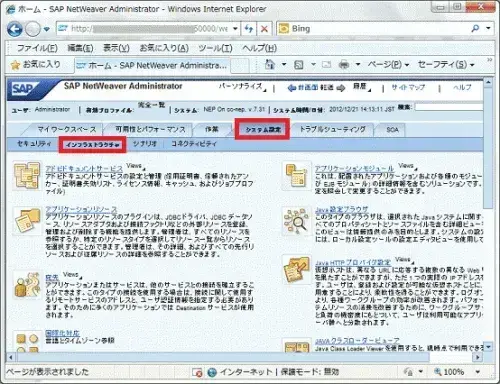Open the 100% zoom level dropdown
The width and height of the screenshot is (500, 384).
(x=478, y=372)
